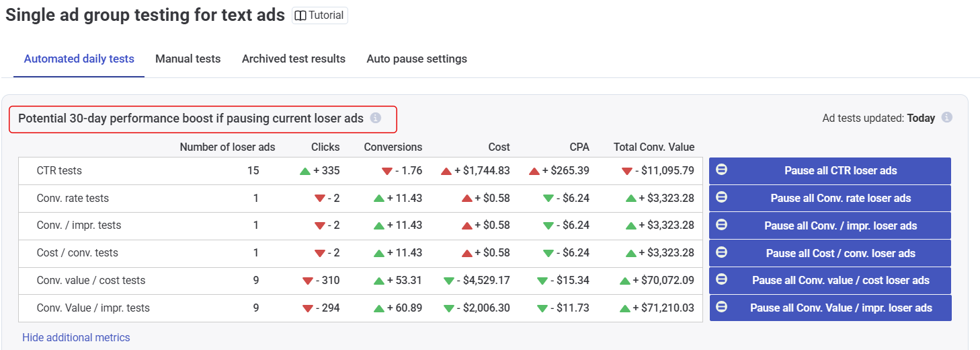Open the Archived test results tab
The image size is (980, 350).
click(x=294, y=59)
